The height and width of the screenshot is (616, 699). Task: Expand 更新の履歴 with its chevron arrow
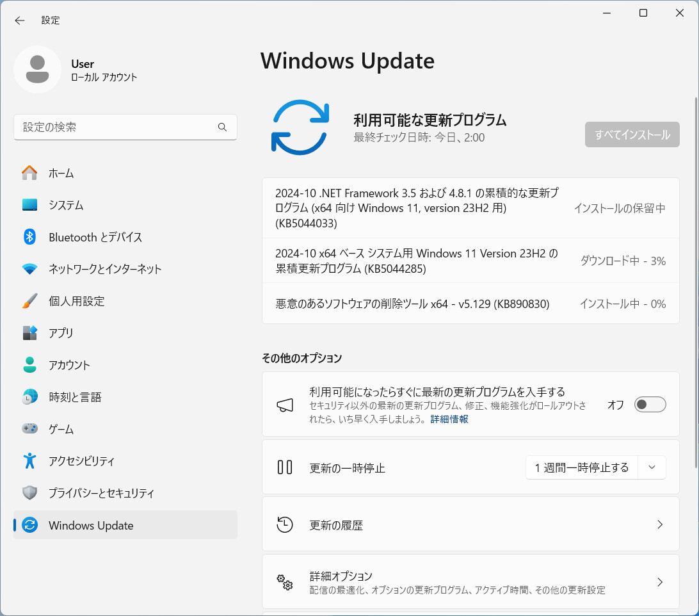point(660,524)
